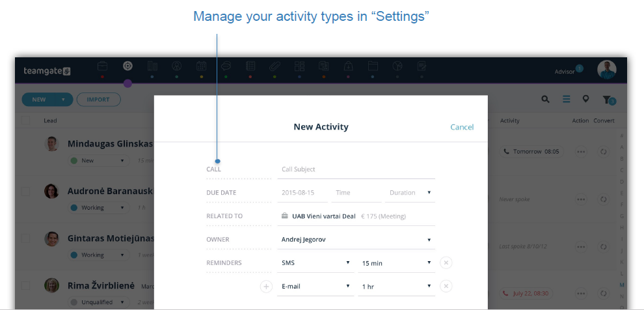Open the shopping bag icon in navbar
Screen dimensions: 644x310
click(348, 66)
